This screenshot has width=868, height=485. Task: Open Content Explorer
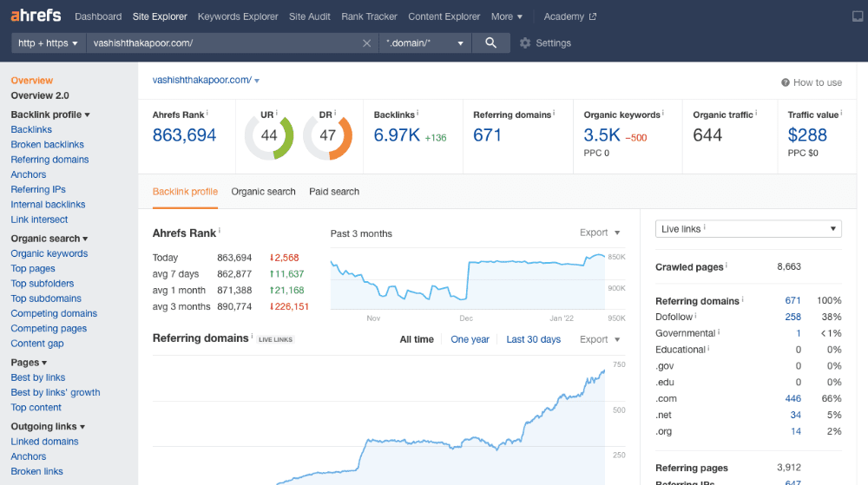pyautogui.click(x=444, y=16)
